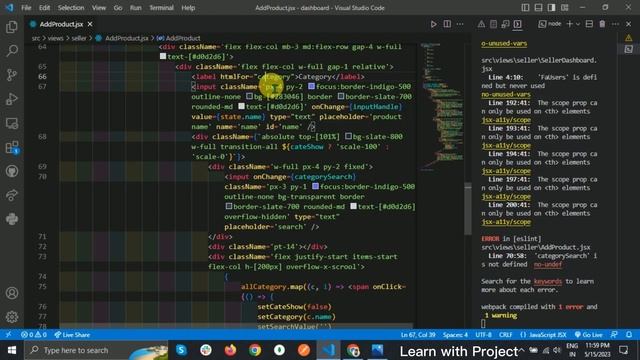This screenshot has height=360, width=640.
Task: Expand the views breadcrumb
Action: tap(55, 38)
